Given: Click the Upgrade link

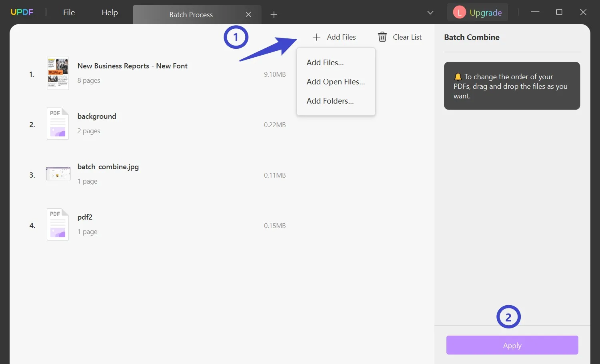Looking at the screenshot, I should coord(485,12).
